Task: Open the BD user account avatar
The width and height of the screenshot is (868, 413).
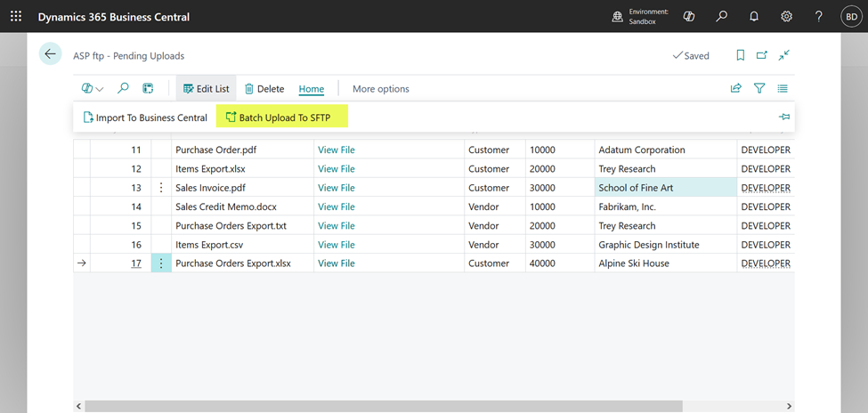Action: [851, 17]
